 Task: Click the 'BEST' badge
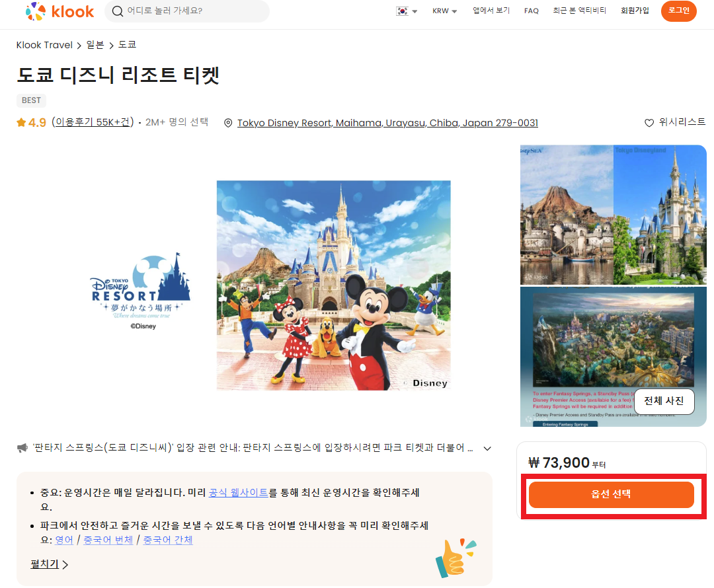pos(32,100)
